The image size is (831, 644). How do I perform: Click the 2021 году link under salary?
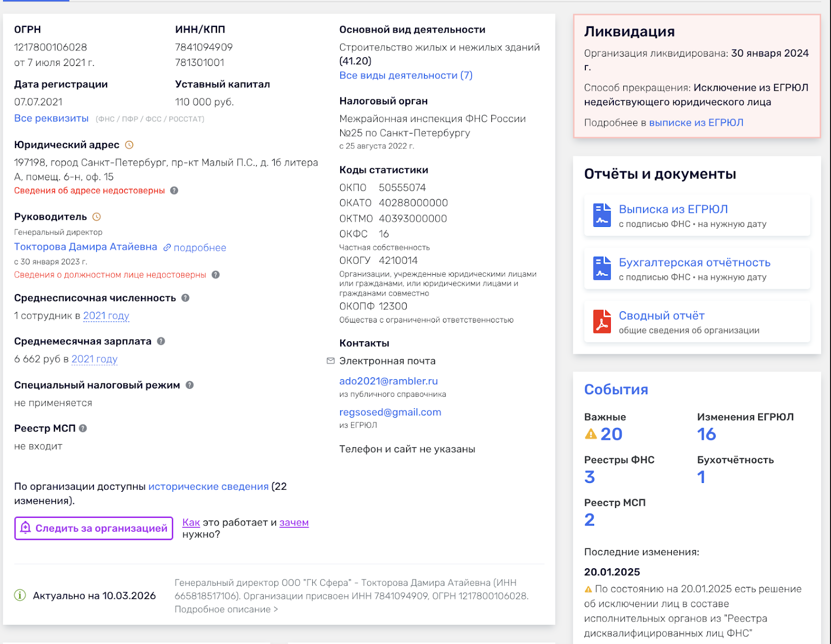point(95,359)
